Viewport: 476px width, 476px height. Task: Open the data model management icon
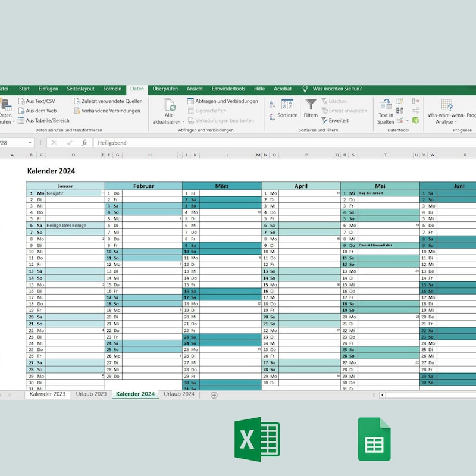click(x=415, y=120)
